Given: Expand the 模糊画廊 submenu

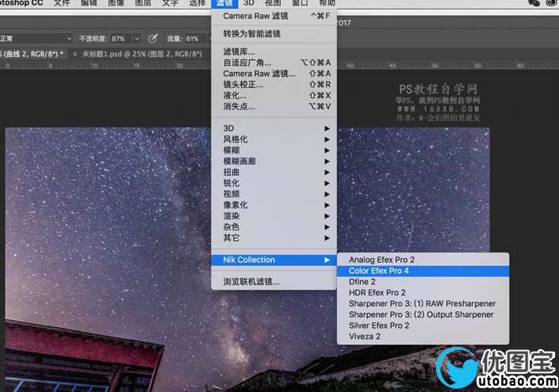Looking at the screenshot, I should click(274, 162).
